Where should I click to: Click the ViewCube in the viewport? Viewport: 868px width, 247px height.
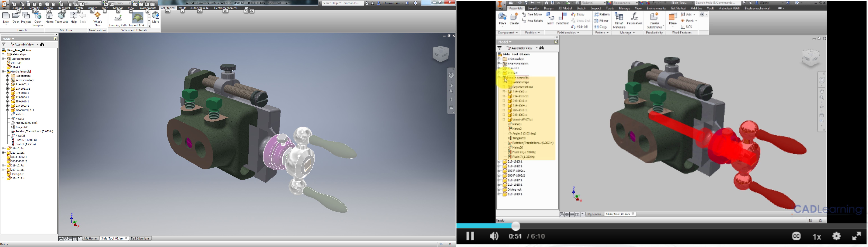point(440,54)
